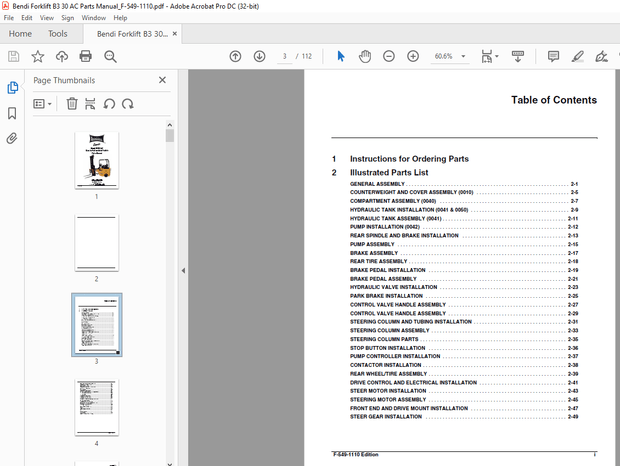
Task: Select page 3 thumbnail
Action: (96, 325)
